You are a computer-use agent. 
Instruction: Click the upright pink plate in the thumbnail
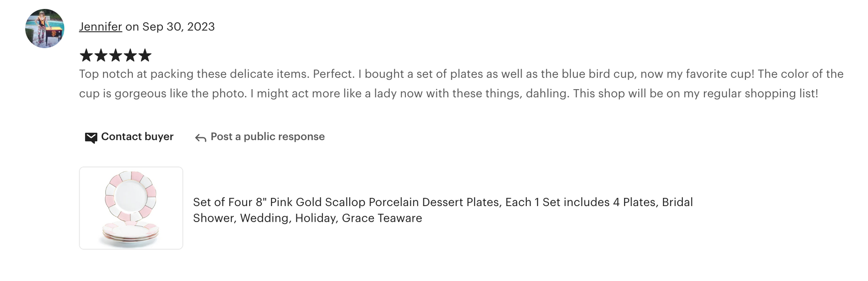(131, 195)
